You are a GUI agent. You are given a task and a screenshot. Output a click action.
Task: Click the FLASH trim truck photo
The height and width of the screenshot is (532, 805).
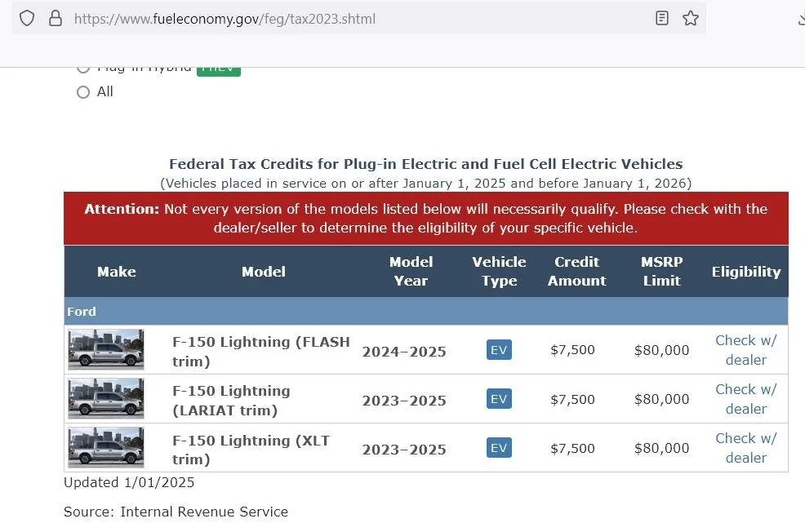click(x=105, y=348)
